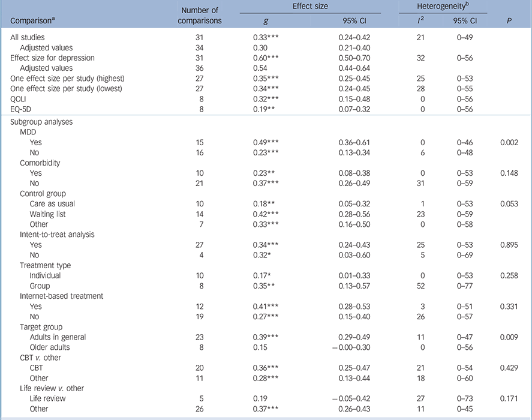Click the "MDD" subgroup label
This screenshot has height=420, width=532.
28,133
